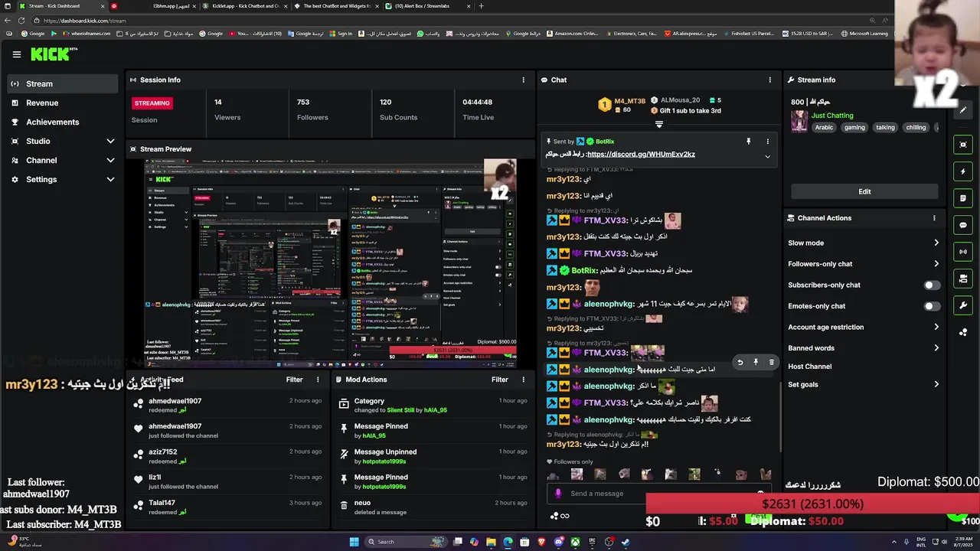
Task: Delete the hovered aleenophvkg message
Action: tap(771, 363)
